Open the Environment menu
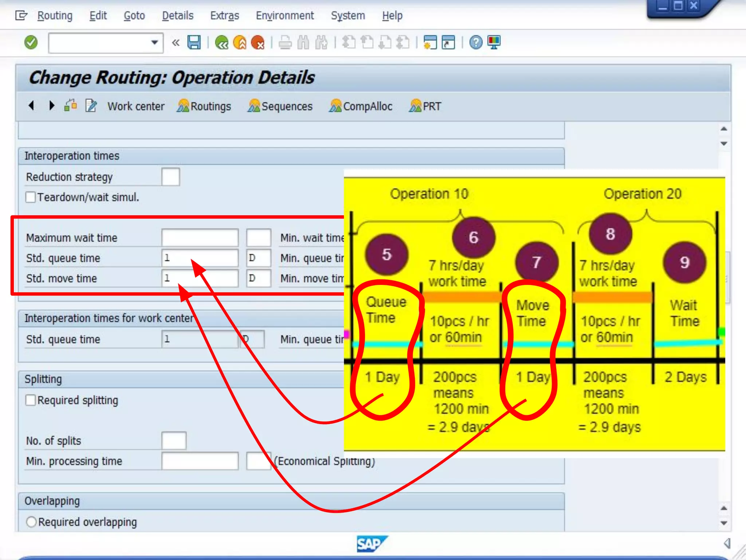Screen dimensions: 746x560 click(284, 16)
